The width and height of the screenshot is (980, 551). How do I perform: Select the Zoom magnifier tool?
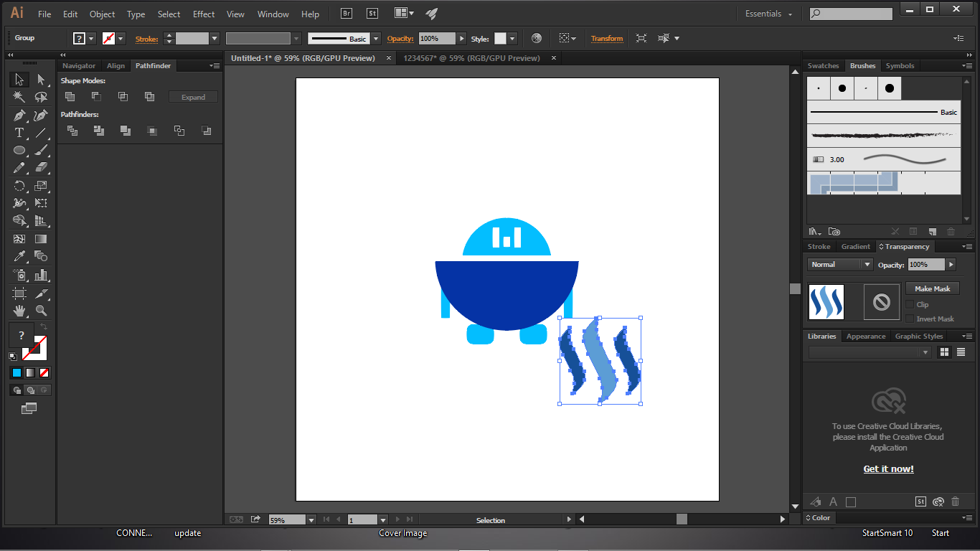point(42,311)
